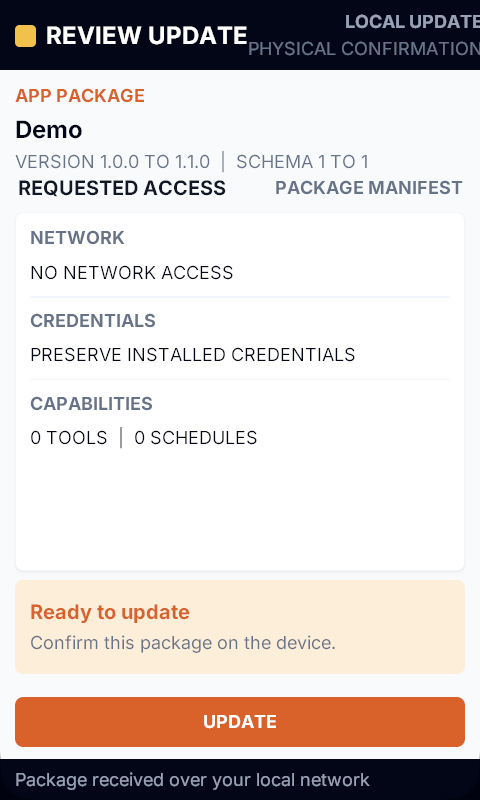Click the Package received footer status message
The image size is (480, 800).
[x=192, y=780]
